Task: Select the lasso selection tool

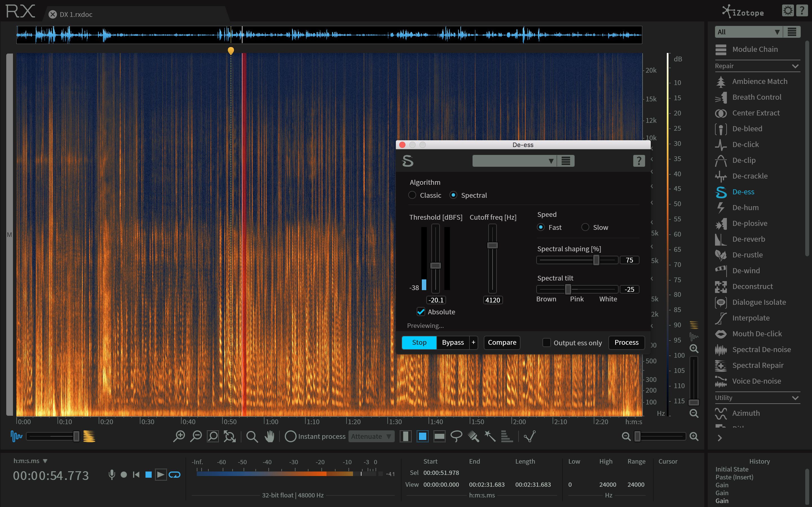Action: point(456,436)
